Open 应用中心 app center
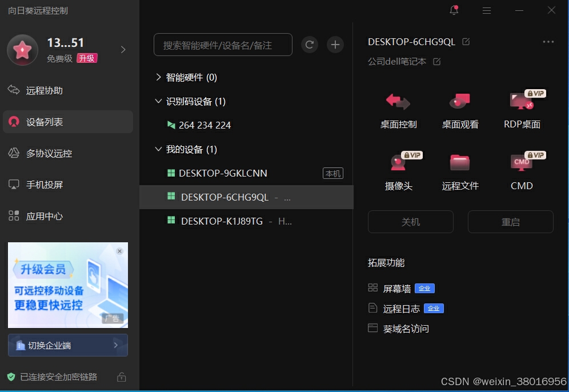The image size is (569, 392). coord(68,217)
